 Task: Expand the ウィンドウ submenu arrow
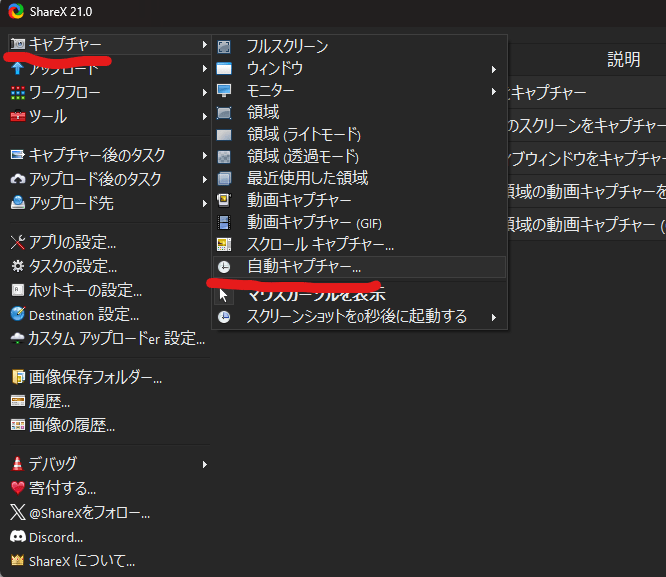click(x=494, y=69)
